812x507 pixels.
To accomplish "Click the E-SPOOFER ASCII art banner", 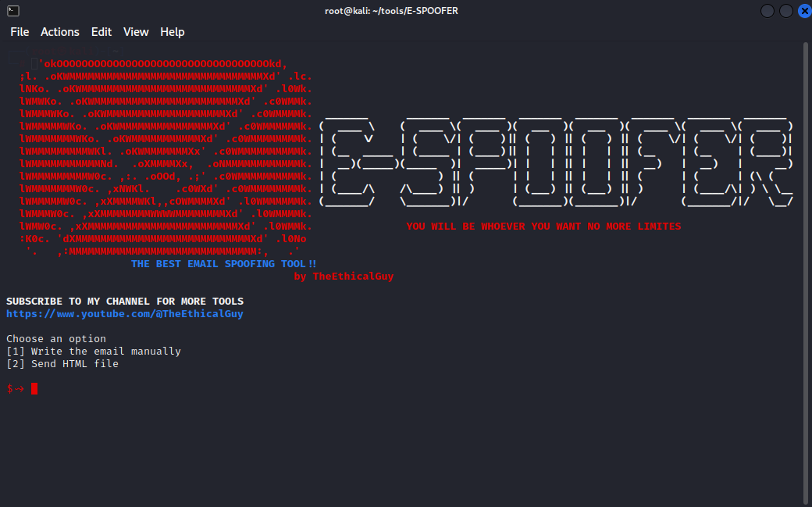I will pos(558,160).
